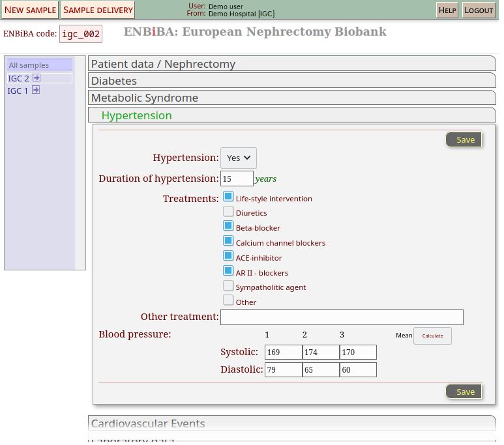Expand the Patient data / Nephrectomy section

tap(291, 64)
